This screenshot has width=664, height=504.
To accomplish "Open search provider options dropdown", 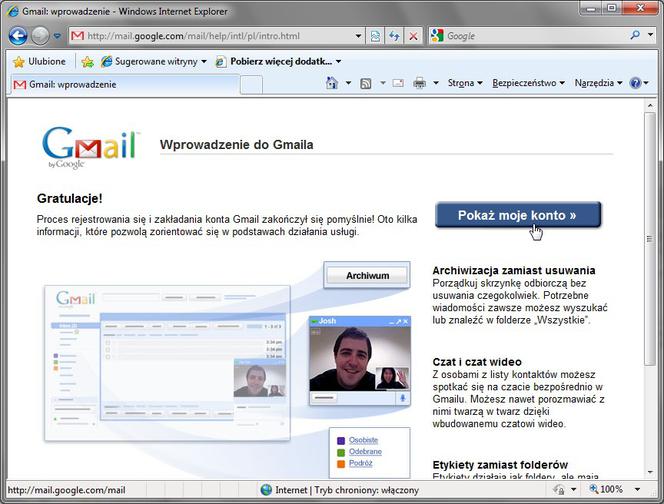I will tap(650, 35).
